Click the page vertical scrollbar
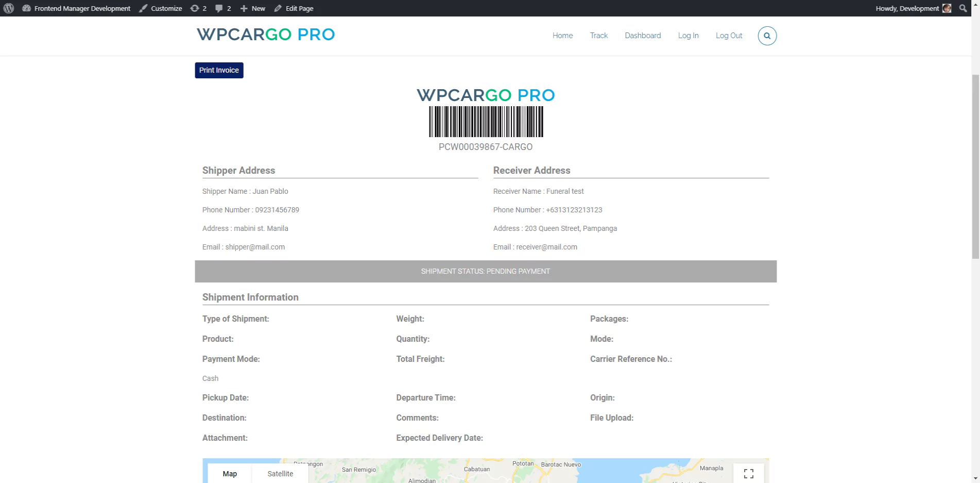The image size is (980, 483). pyautogui.click(x=975, y=166)
